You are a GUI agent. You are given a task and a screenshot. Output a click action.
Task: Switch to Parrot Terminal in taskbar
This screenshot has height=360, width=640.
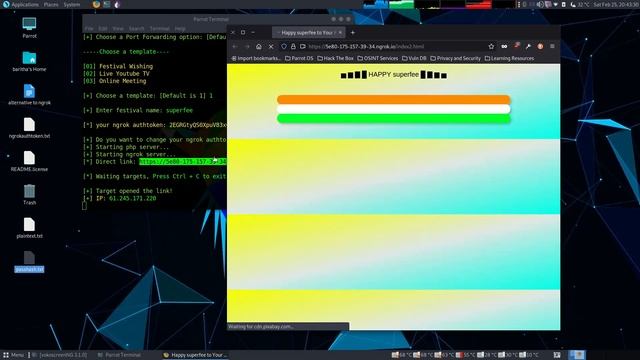coord(119,355)
